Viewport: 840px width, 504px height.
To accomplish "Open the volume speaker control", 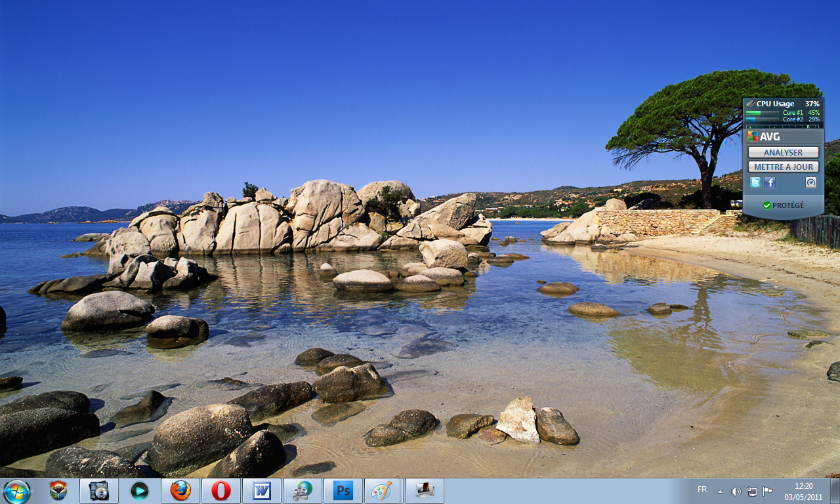I will pyautogui.click(x=736, y=492).
